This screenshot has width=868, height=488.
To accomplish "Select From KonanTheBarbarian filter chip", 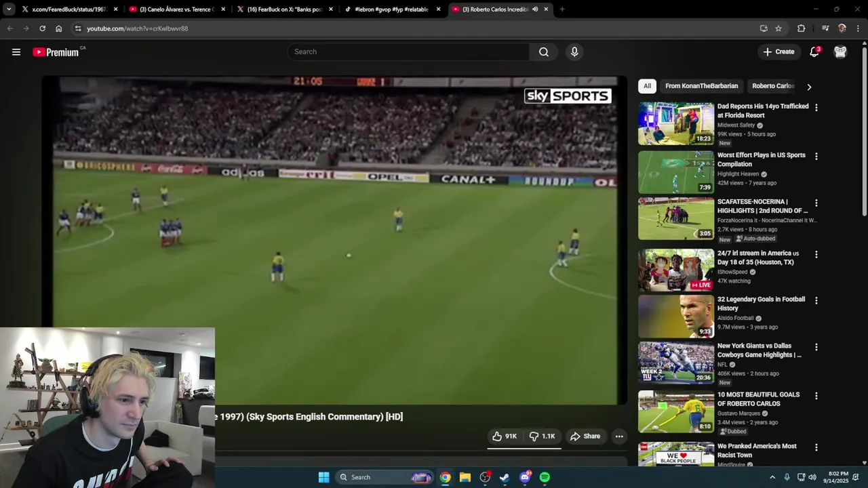I will pyautogui.click(x=701, y=86).
